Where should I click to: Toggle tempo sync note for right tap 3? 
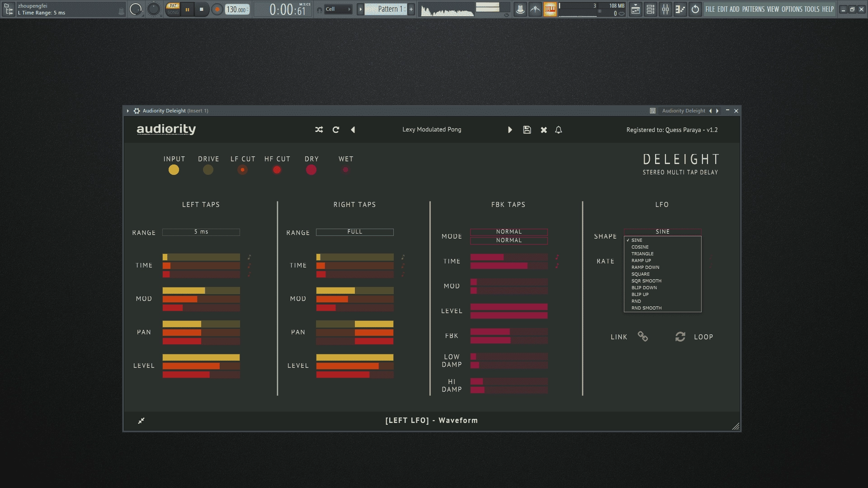pos(403,274)
